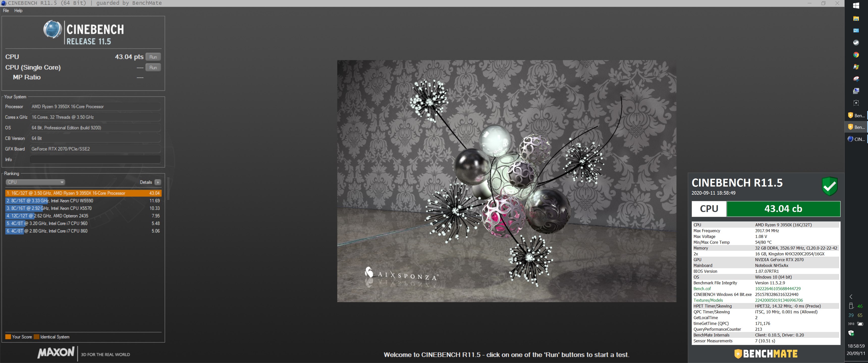868x363 pixels.
Task: Click into the Info input field
Action: click(x=95, y=159)
